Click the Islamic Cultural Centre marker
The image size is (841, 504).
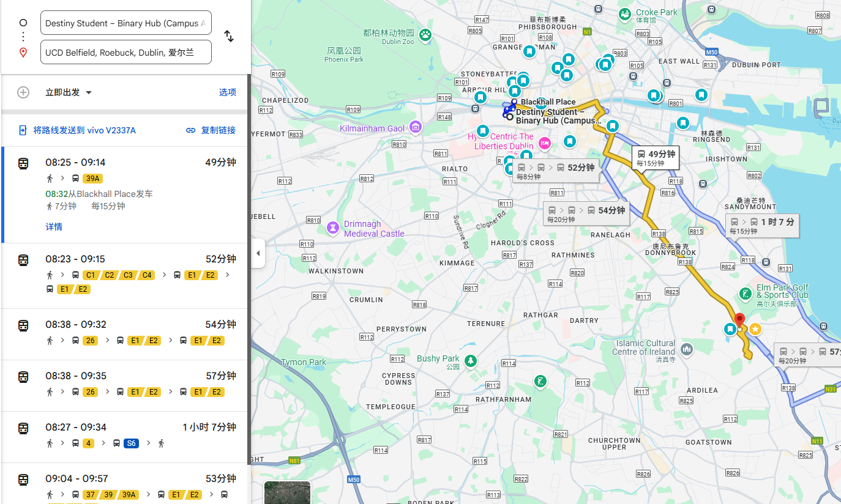(686, 349)
